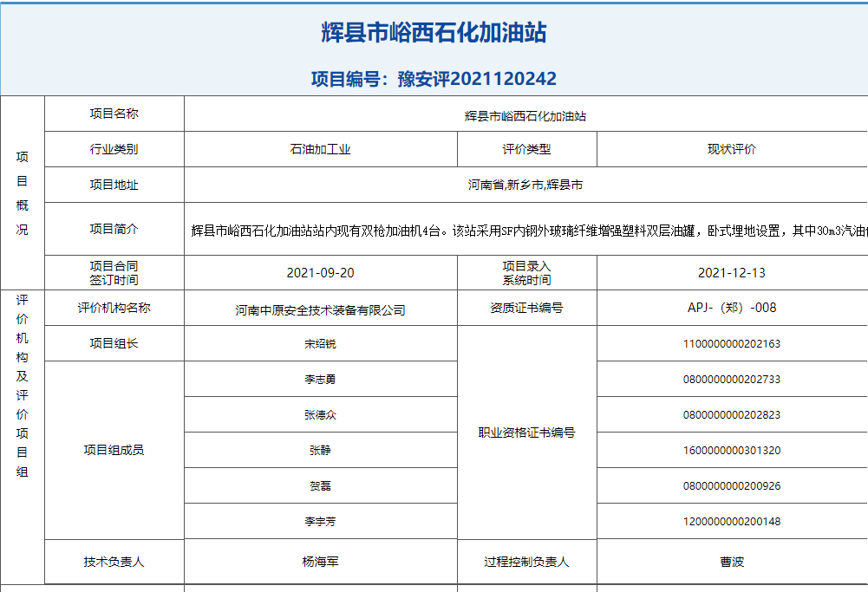Select team member 贺磊

click(321, 485)
